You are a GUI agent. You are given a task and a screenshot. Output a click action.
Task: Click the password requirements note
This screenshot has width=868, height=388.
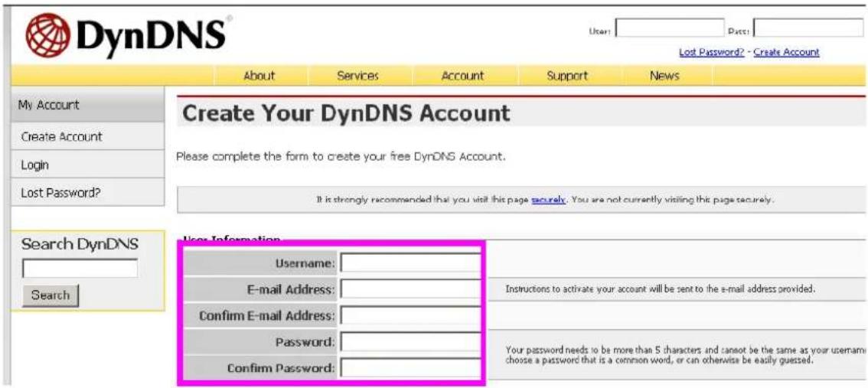[x=685, y=355]
